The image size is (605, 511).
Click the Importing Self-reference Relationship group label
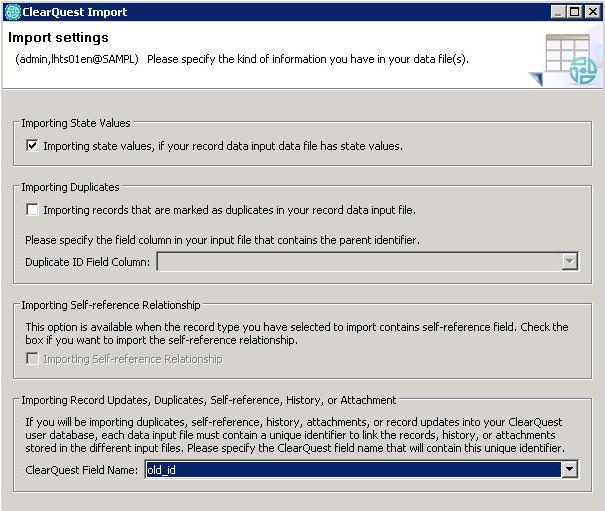111,305
